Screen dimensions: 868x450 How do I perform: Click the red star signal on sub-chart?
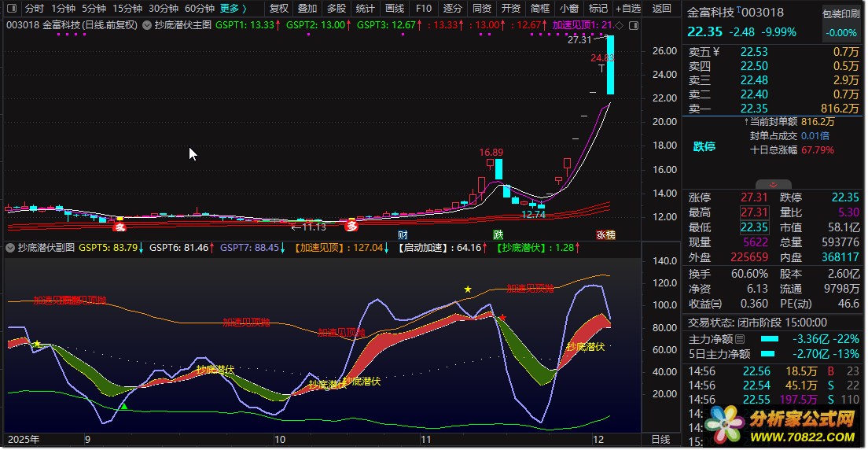[502, 317]
